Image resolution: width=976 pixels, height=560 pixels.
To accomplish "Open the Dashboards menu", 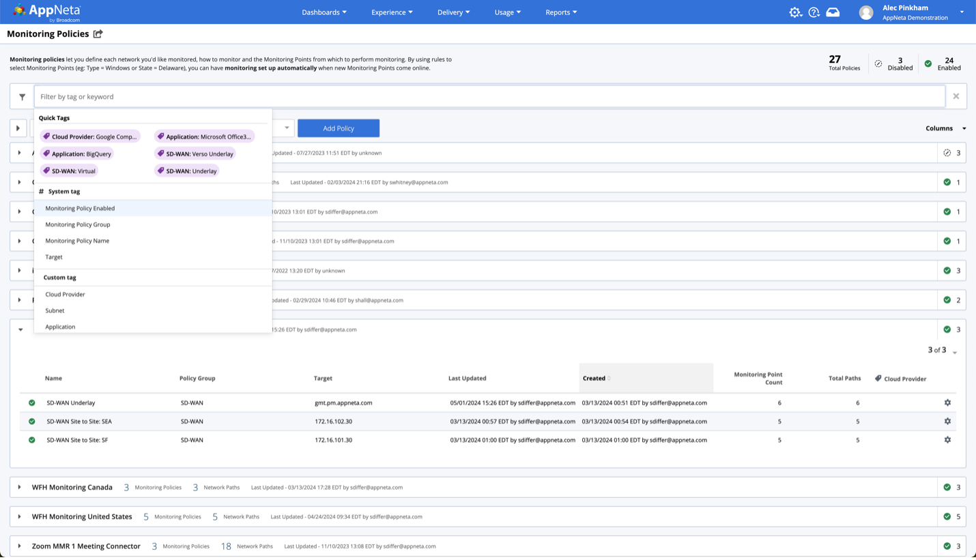I will coord(324,12).
